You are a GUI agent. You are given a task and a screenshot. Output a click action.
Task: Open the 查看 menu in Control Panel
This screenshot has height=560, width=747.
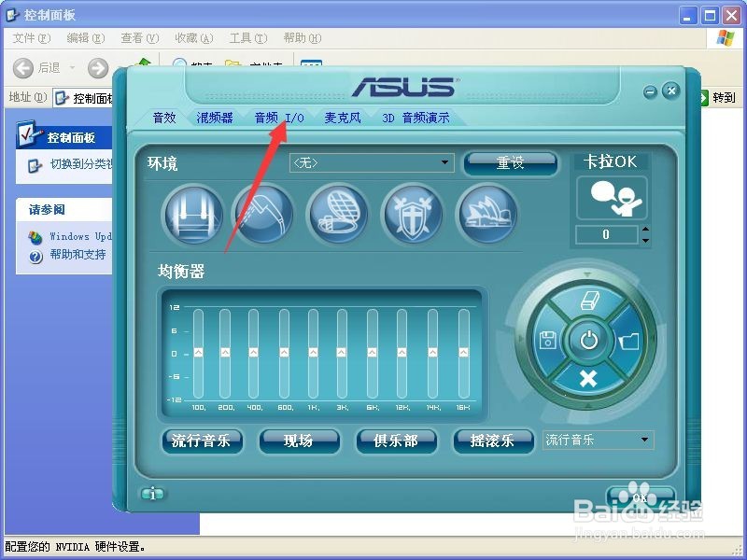pos(139,38)
